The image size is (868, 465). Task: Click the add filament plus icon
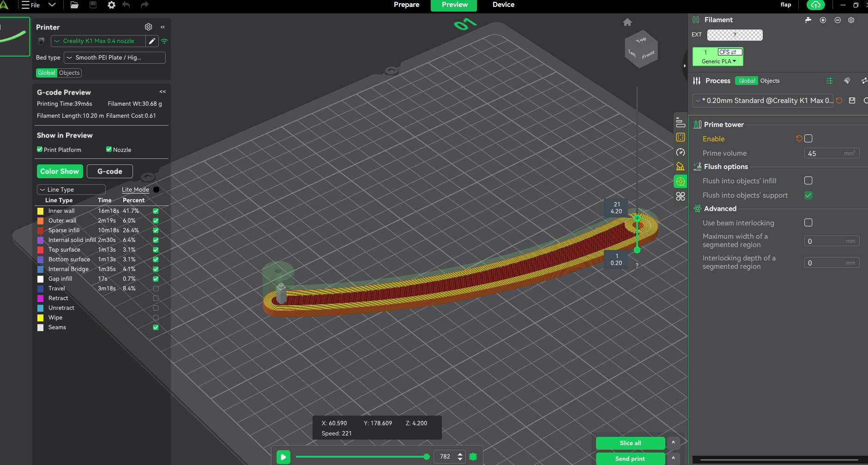(x=823, y=20)
